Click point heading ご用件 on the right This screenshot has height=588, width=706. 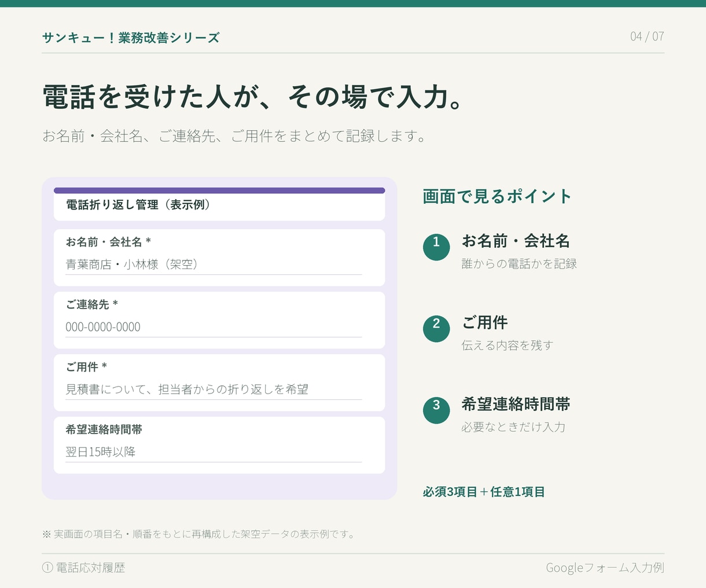point(485,322)
